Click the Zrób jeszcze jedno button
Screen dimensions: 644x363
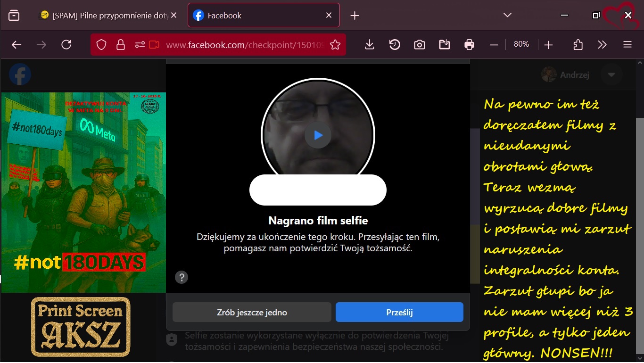click(x=252, y=312)
